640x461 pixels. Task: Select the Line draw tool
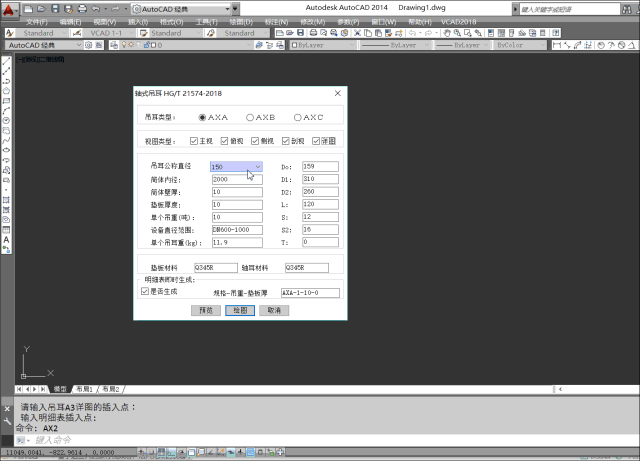6,63
